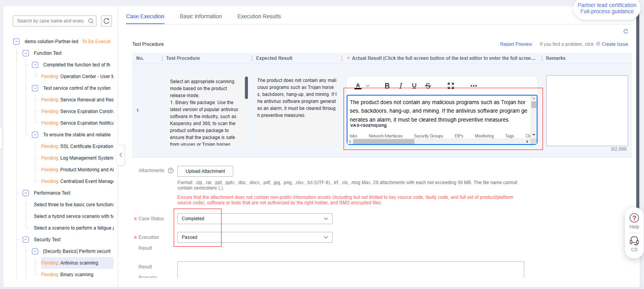Screen dimensions: 644x289
Task: Select three to five basic core functions item
Action: pyautogui.click(x=74, y=205)
